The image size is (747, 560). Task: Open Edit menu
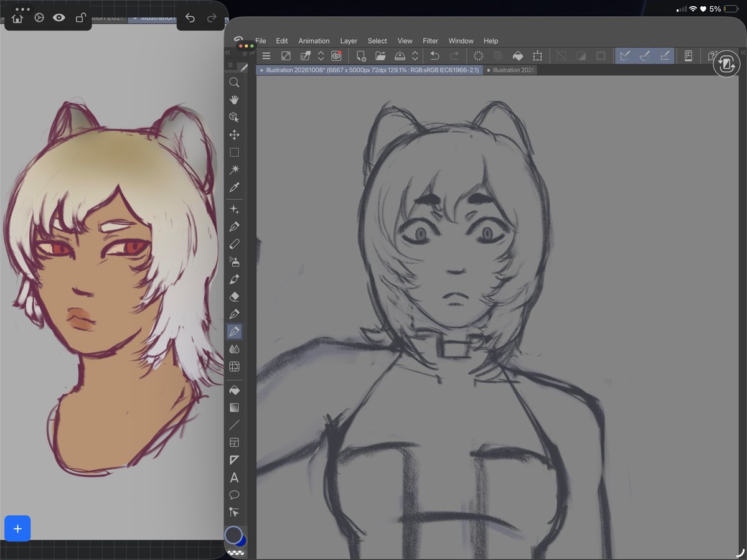pos(282,41)
